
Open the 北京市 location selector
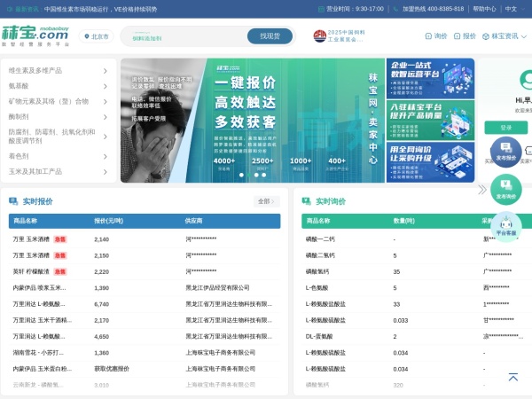pos(97,36)
